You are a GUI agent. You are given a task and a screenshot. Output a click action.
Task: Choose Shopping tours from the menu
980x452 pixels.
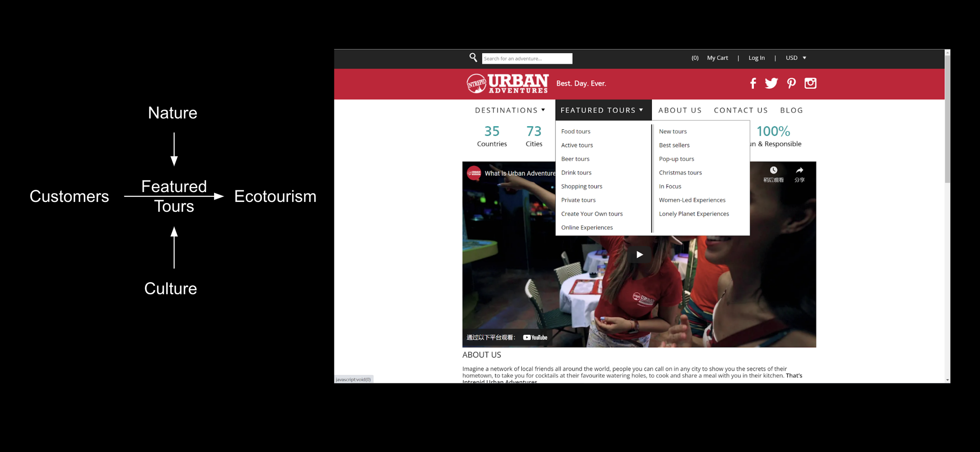(x=581, y=186)
